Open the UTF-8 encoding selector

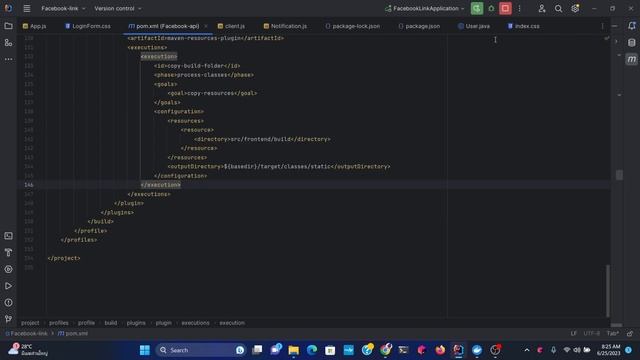click(591, 333)
